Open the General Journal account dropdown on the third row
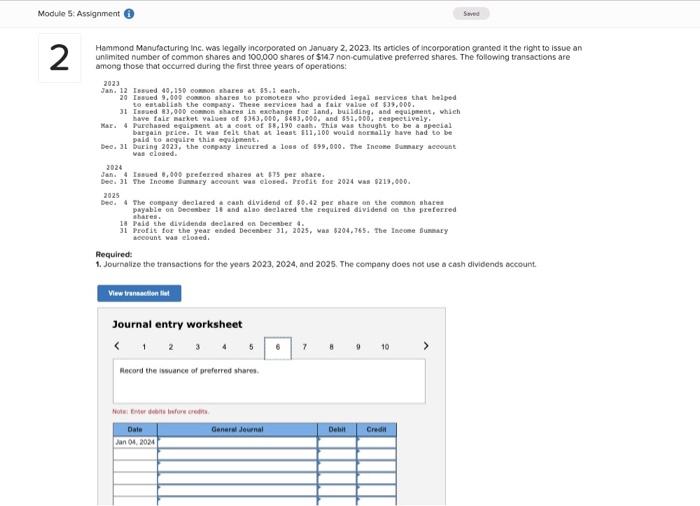The image size is (700, 506). 238,466
